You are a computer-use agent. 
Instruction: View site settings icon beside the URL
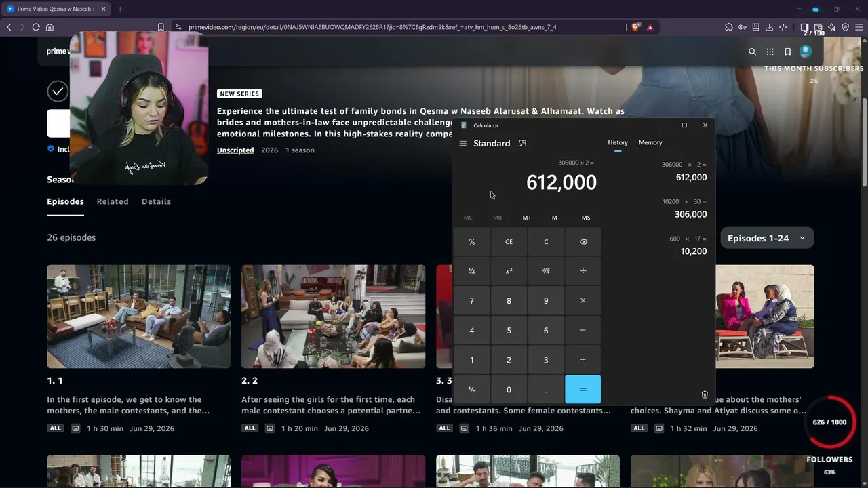[178, 27]
